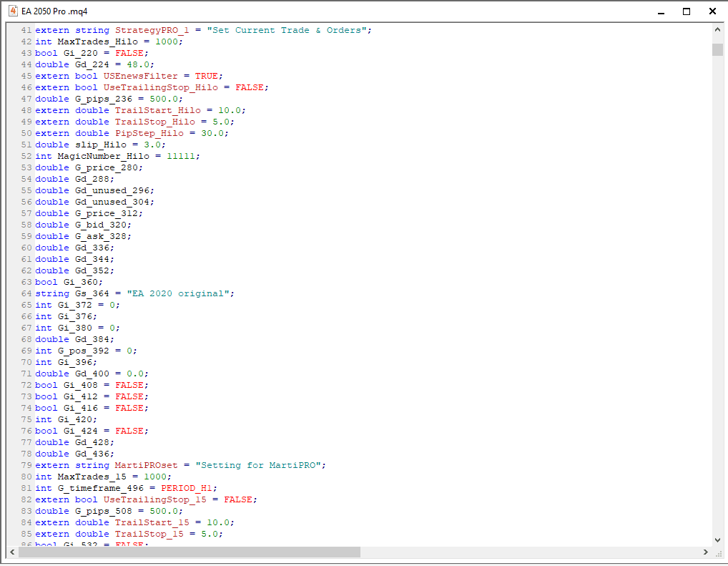
Task: Click G_pips_236 on line 47
Action: point(104,99)
